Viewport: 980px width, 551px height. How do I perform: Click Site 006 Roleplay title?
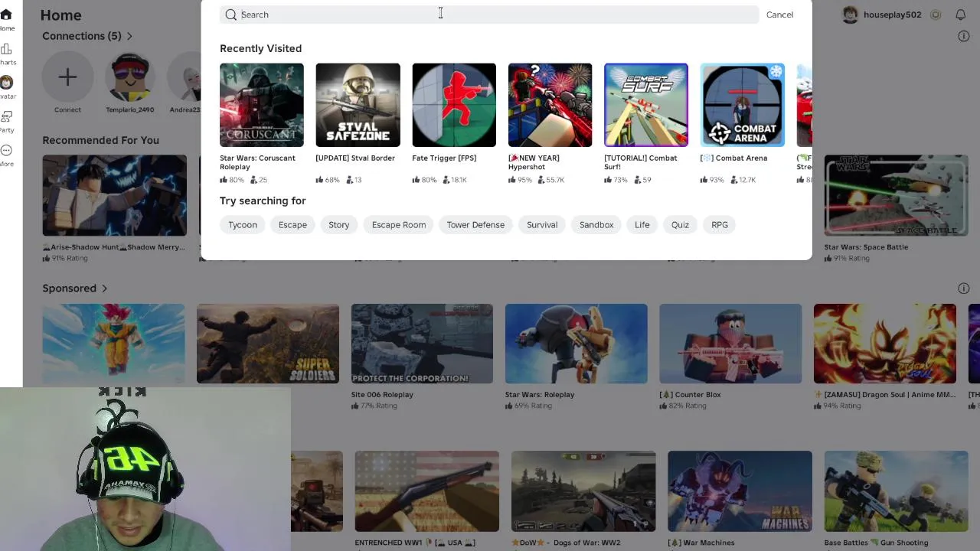(382, 395)
